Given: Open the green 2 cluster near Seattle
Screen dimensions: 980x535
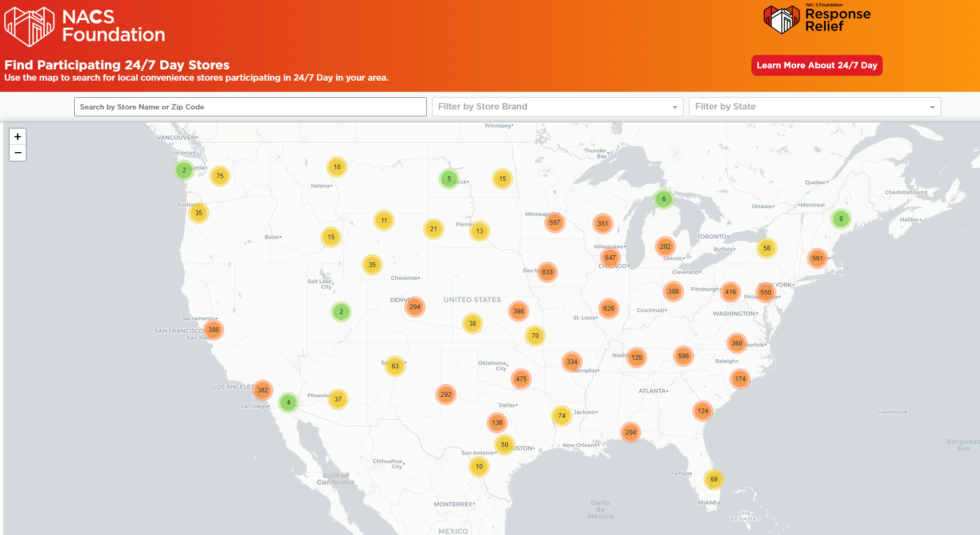Looking at the screenshot, I should [184, 170].
